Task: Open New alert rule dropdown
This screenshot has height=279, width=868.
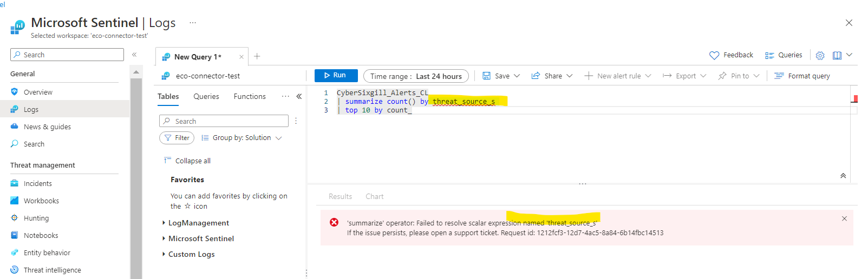Action: pos(618,76)
